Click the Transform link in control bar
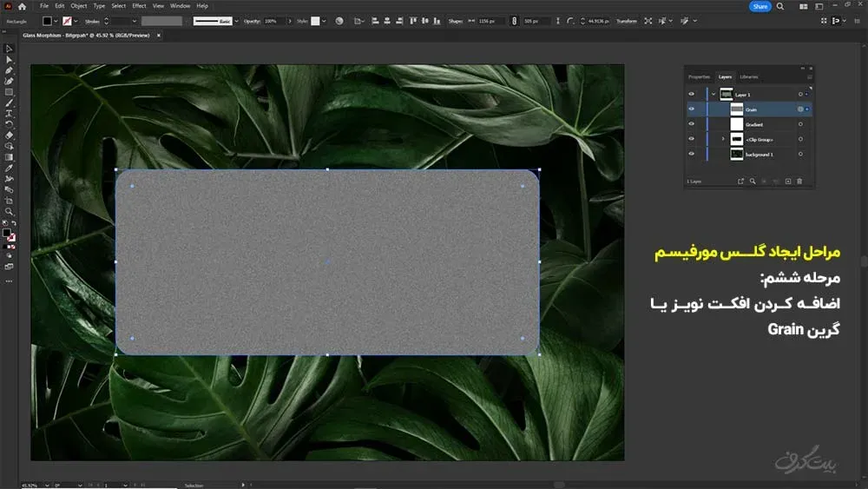Viewport: 868px width, 489px height. click(x=627, y=21)
